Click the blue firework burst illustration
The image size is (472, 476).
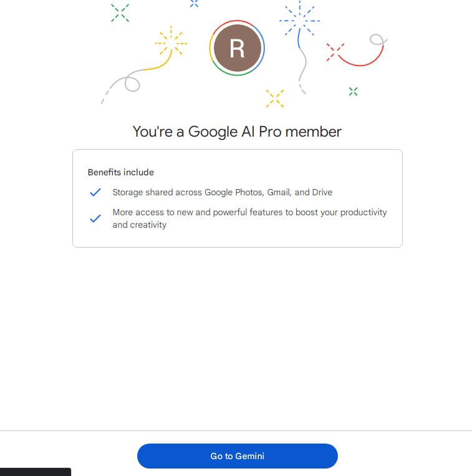(x=299, y=20)
